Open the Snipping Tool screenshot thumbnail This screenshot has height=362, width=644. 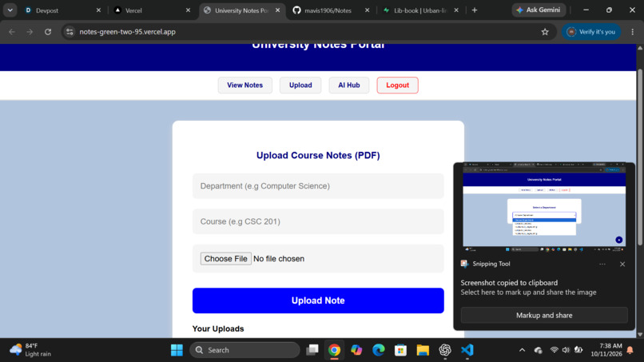pos(544,207)
